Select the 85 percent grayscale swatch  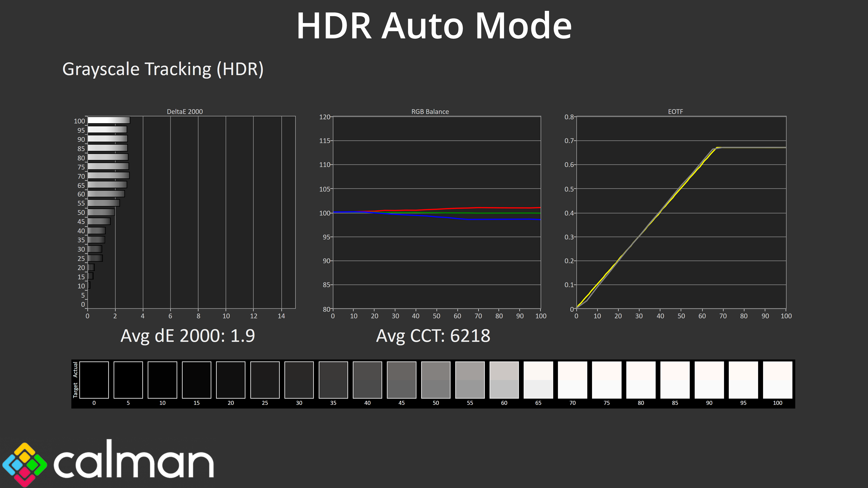(x=675, y=380)
